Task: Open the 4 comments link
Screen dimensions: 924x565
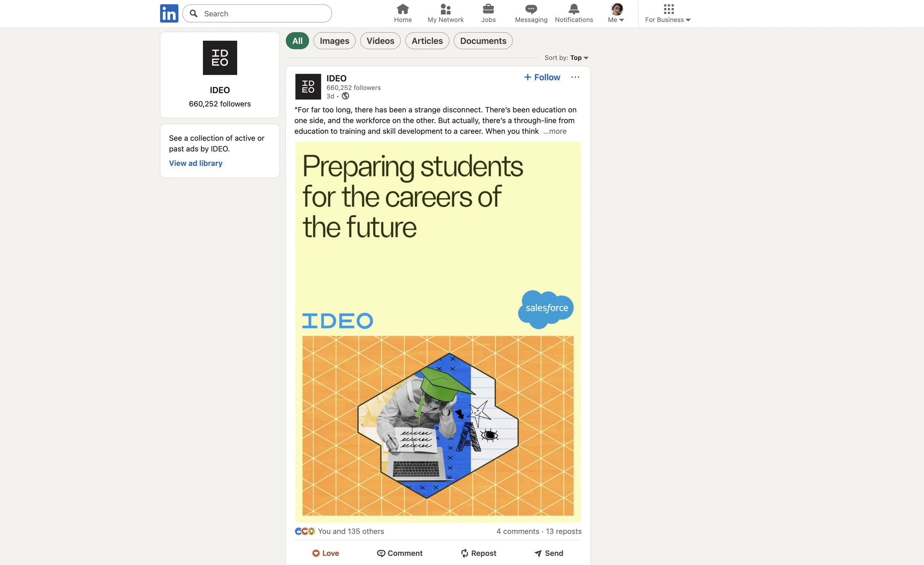Action: click(517, 531)
